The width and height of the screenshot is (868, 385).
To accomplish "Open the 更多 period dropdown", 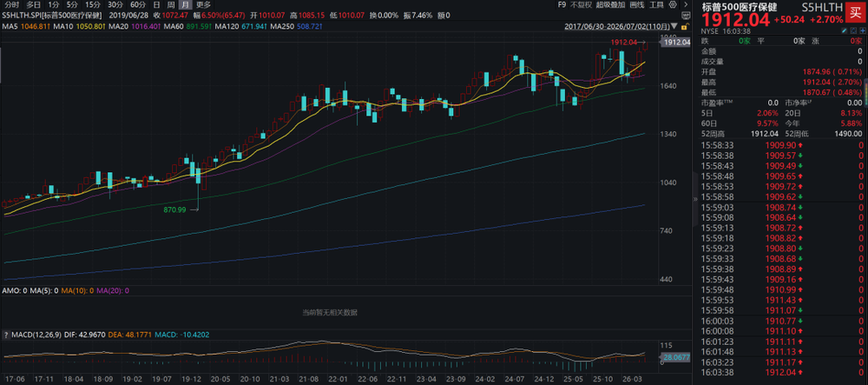I will click(x=203, y=4).
